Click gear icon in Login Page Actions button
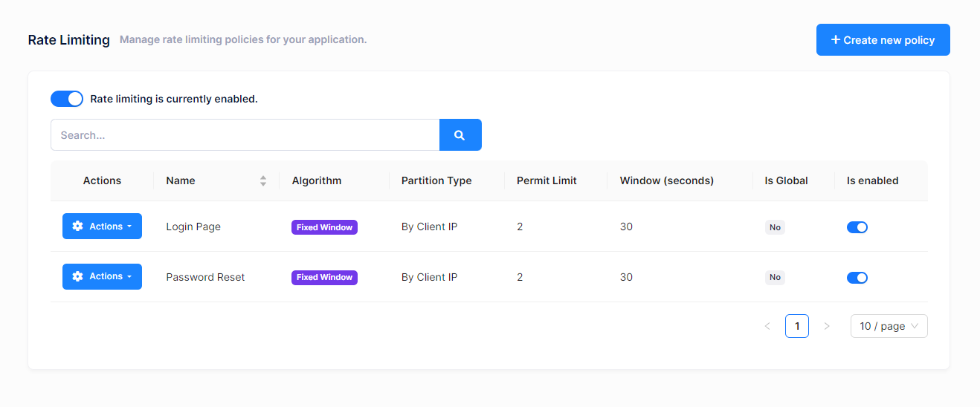 (x=77, y=227)
